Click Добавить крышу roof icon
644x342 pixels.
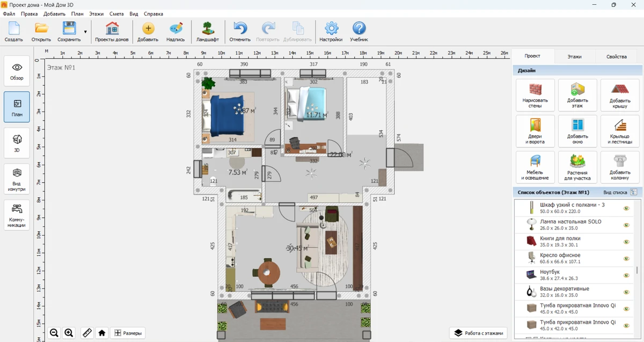(619, 96)
